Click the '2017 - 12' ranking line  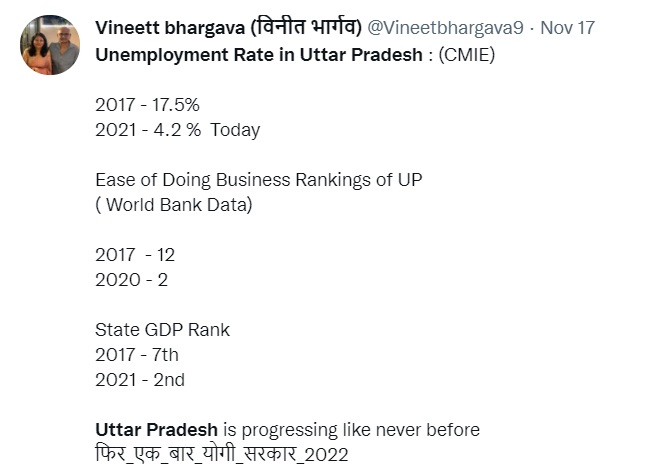click(135, 255)
